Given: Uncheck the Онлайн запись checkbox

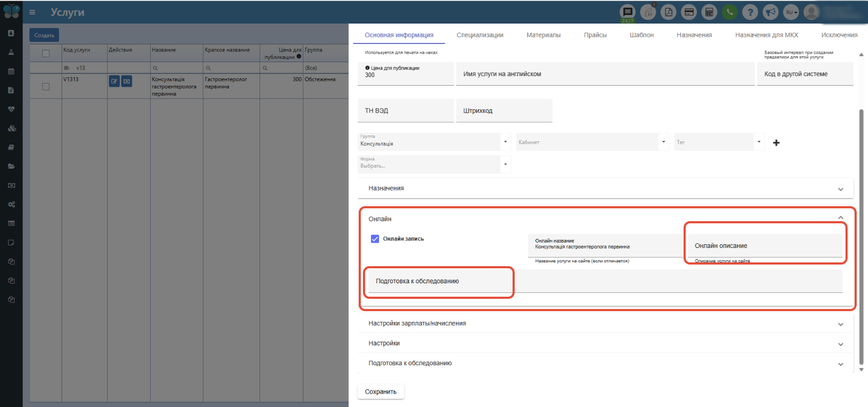Looking at the screenshot, I should [375, 239].
